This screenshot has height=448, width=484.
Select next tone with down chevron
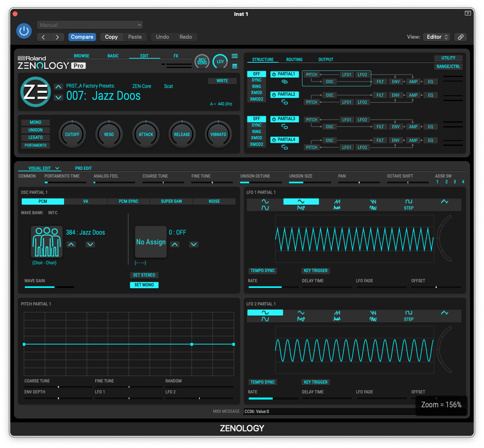pyautogui.click(x=58, y=98)
